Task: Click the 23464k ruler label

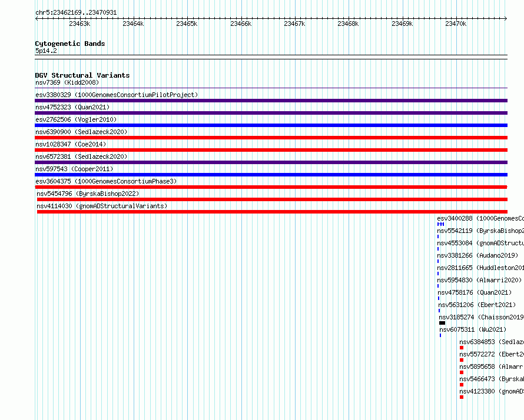Action: click(x=133, y=24)
